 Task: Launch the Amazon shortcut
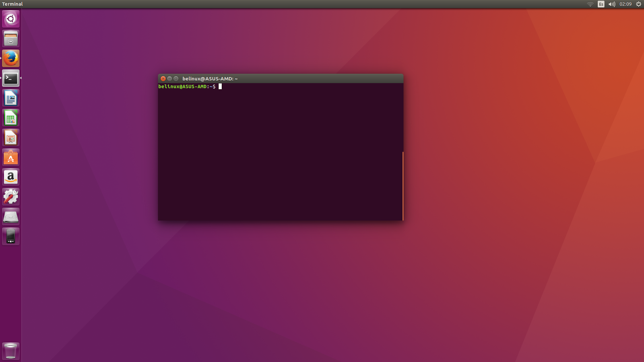(10, 177)
